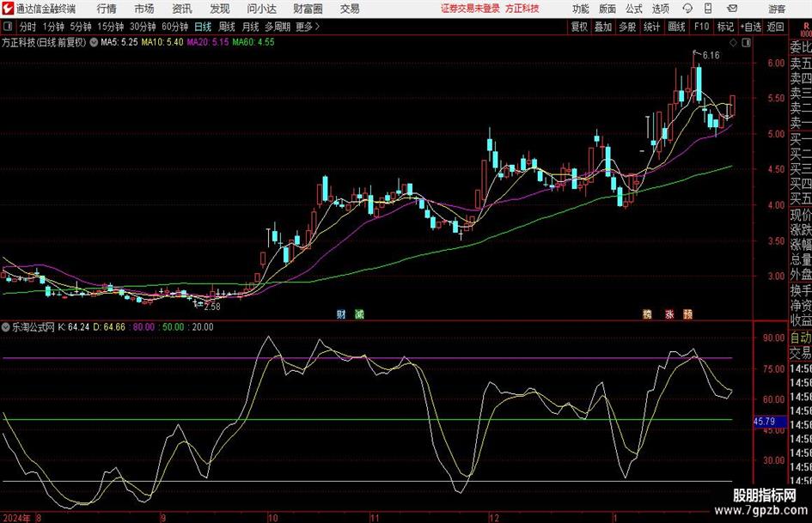Click the headset customer service icon
The image size is (812, 523).
tap(687, 9)
